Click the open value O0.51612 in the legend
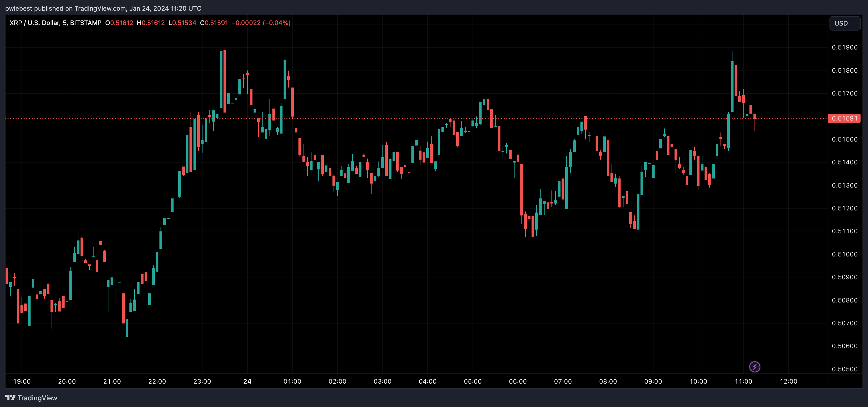The image size is (868, 407). 119,23
